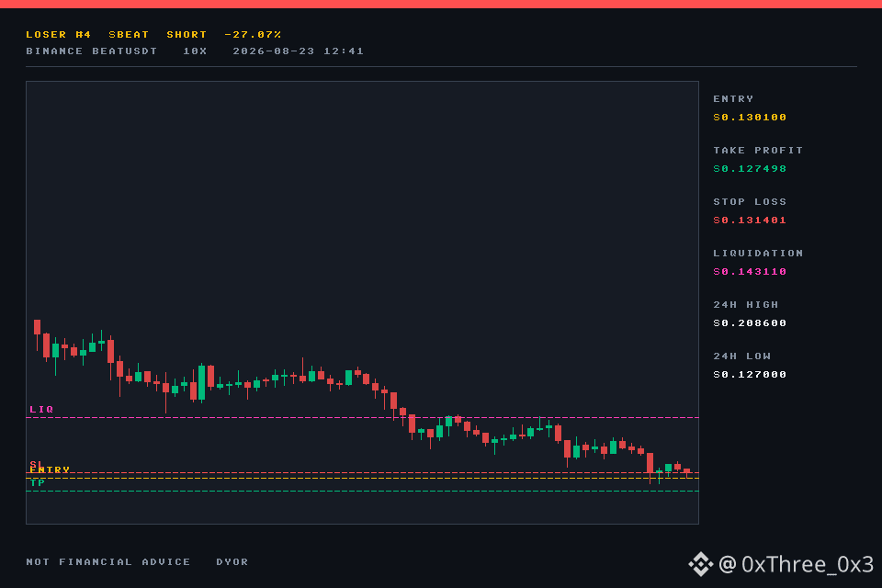
Task: Click the LIQ line label on chart
Action: point(41,409)
